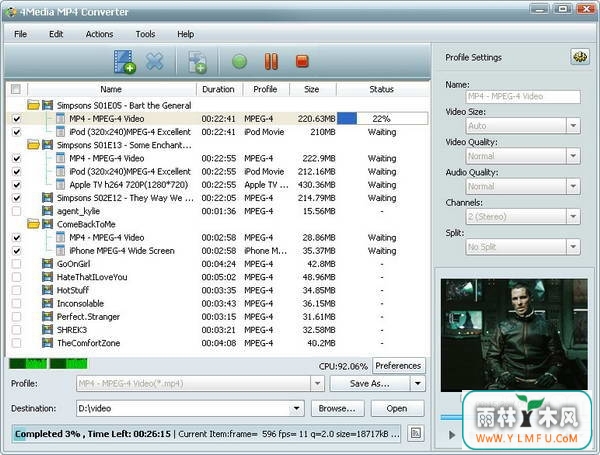Sort the list by the Name column header

[111, 89]
